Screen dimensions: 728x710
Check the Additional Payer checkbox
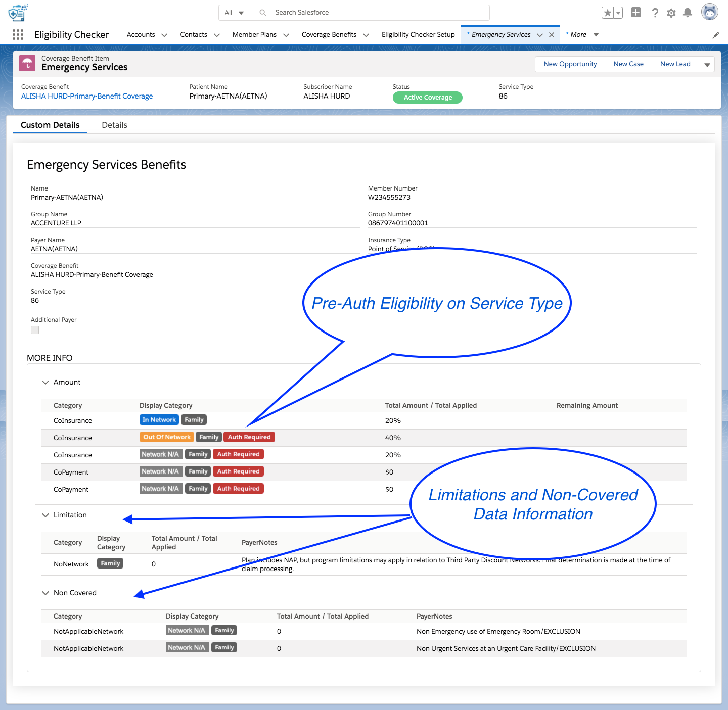coord(34,329)
